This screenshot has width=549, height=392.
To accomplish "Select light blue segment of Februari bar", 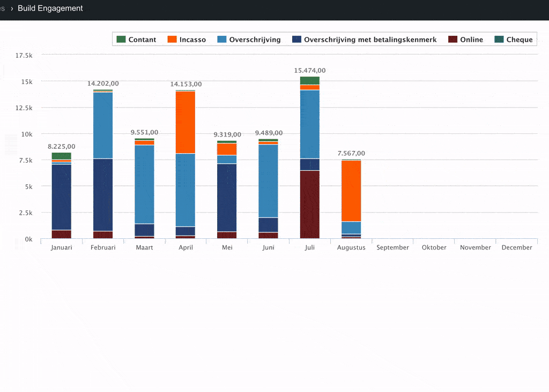I will coord(103,125).
